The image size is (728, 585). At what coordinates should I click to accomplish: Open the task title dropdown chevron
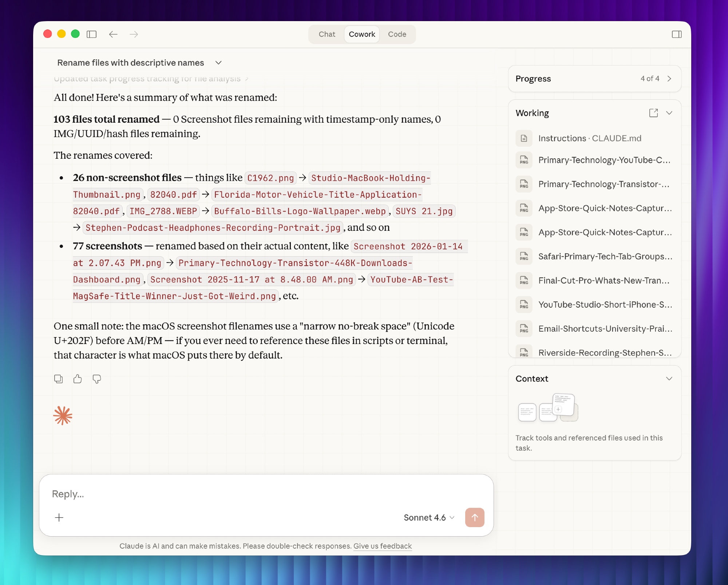pyautogui.click(x=218, y=63)
